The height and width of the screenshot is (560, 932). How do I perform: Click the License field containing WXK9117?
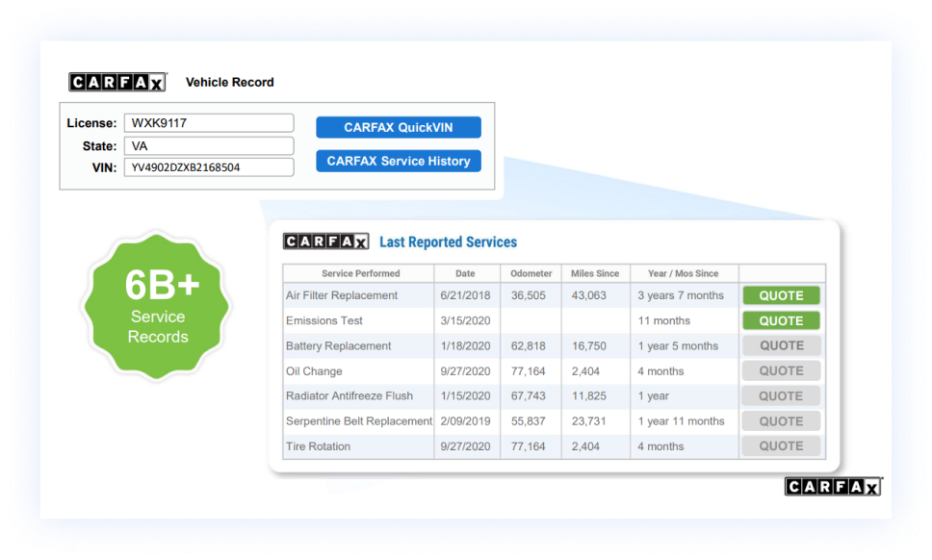(x=209, y=123)
